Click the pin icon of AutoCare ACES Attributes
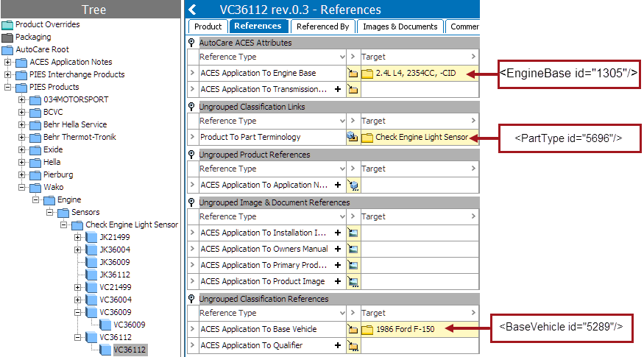 [x=191, y=42]
